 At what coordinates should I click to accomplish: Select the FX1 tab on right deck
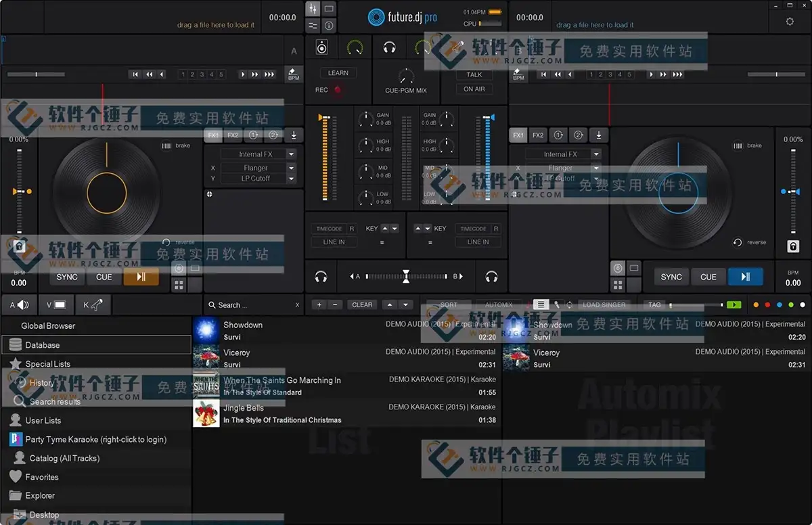[518, 135]
